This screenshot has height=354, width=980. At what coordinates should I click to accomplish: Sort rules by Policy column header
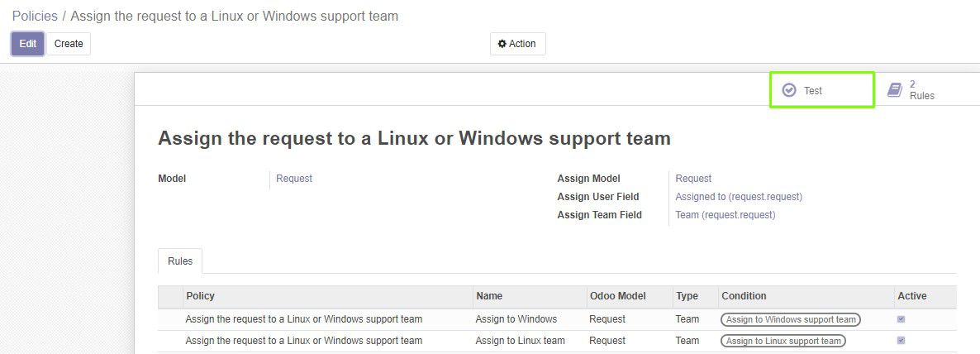tap(200, 296)
